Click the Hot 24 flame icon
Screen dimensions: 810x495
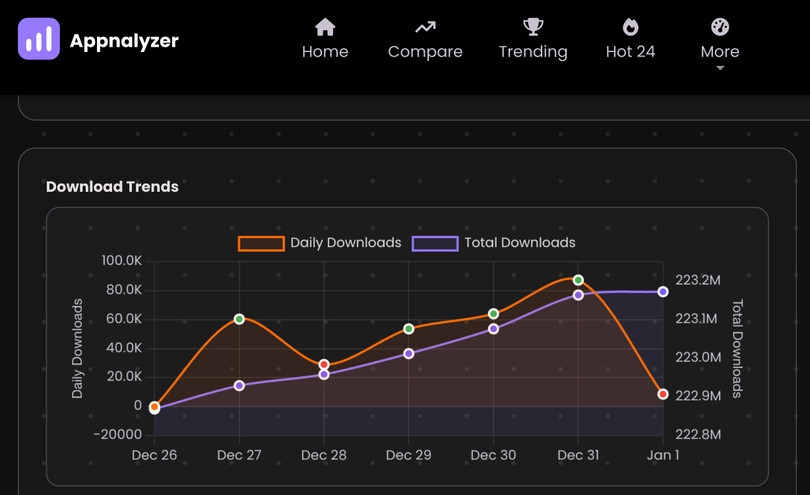[630, 27]
